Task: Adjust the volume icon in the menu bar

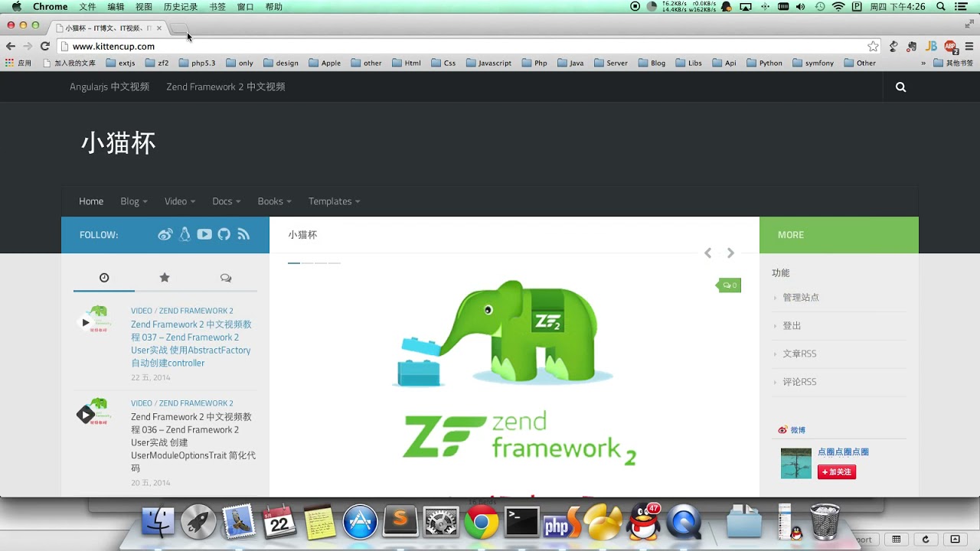Action: pyautogui.click(x=801, y=6)
